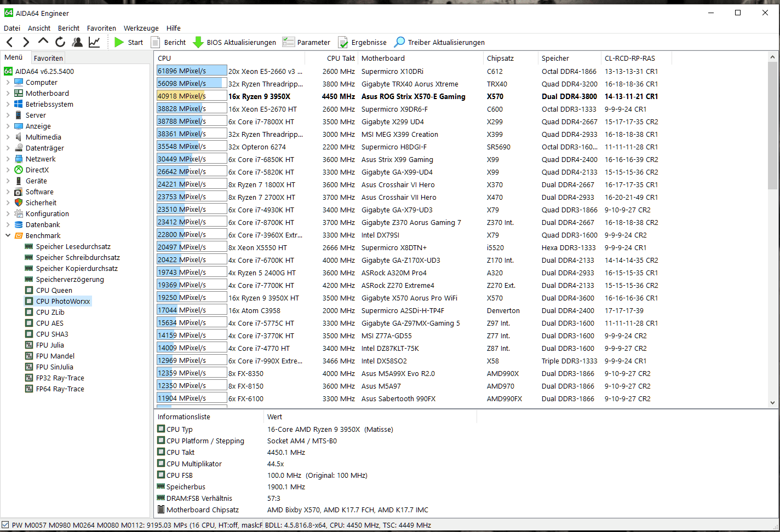Screen dimensions: 780x532
Task: Go up one level in the toolbar
Action: (x=43, y=42)
